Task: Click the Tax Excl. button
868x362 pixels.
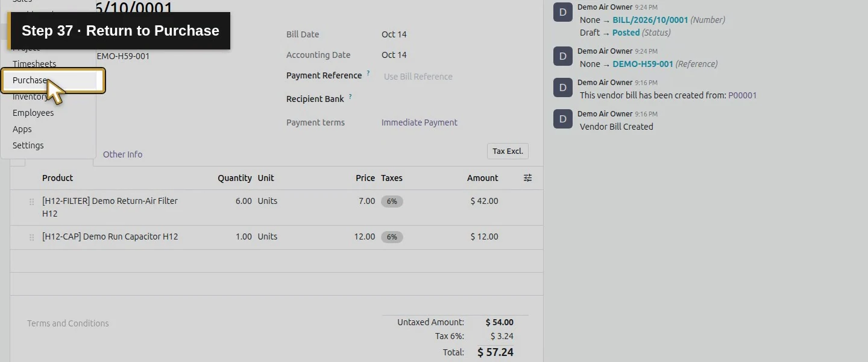Action: (x=508, y=151)
